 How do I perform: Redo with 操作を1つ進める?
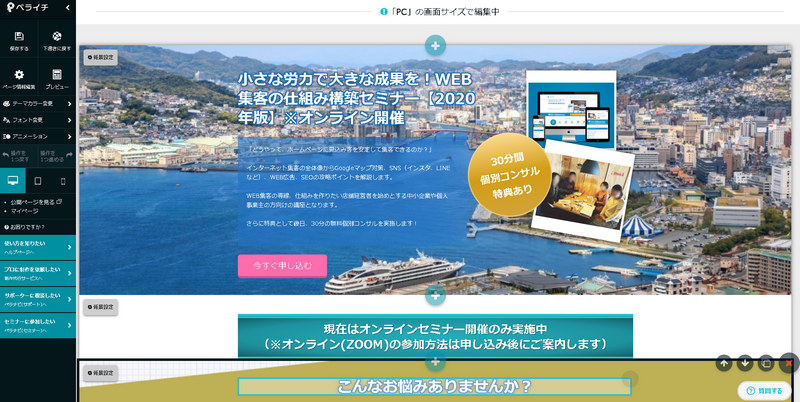pyautogui.click(x=57, y=156)
